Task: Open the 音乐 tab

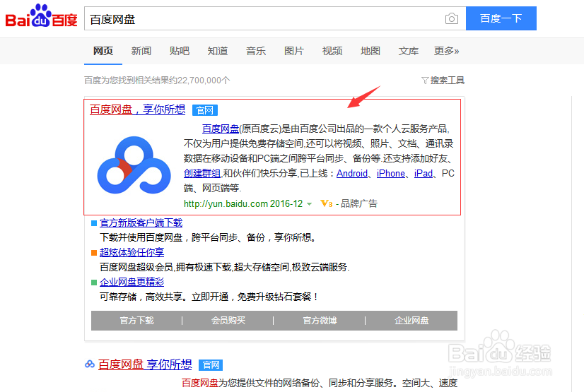Action: coord(256,51)
